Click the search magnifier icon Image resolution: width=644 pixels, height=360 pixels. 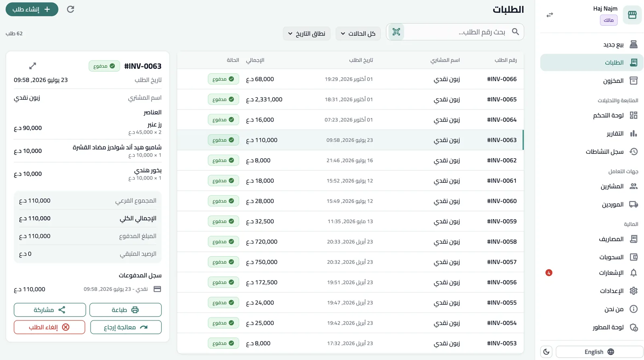coord(515,32)
